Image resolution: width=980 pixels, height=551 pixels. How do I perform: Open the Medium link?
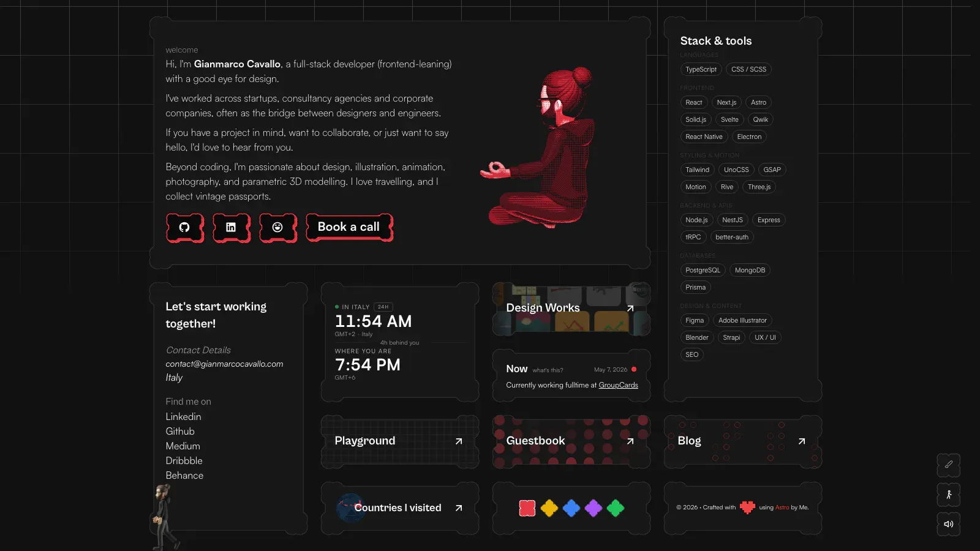183,446
